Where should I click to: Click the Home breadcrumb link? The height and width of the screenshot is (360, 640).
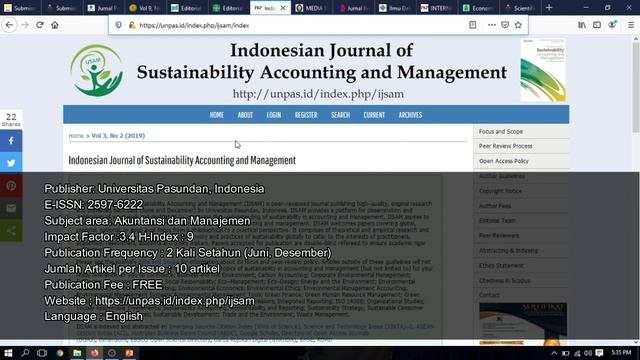pyautogui.click(x=76, y=136)
